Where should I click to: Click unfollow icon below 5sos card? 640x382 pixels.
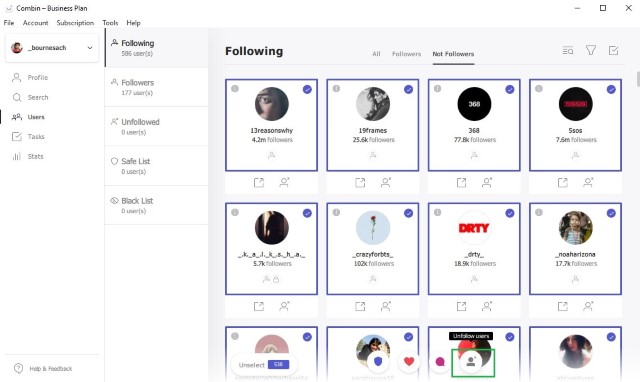tap(588, 182)
